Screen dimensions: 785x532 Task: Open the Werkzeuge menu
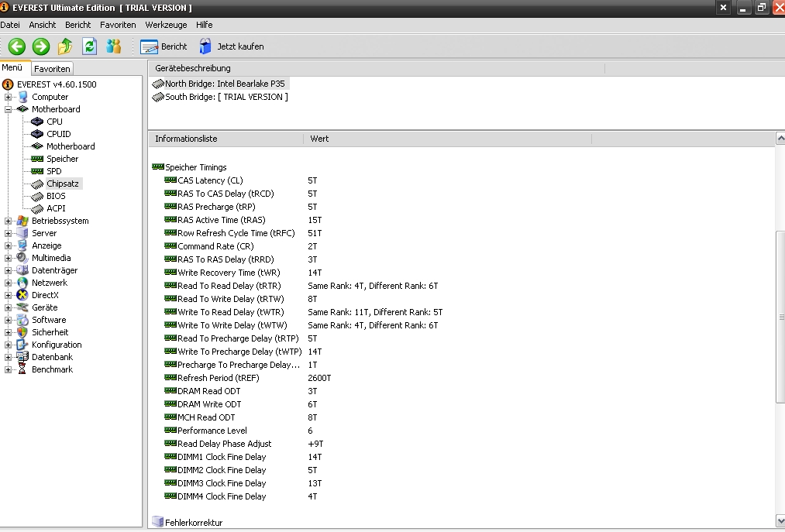pyautogui.click(x=166, y=25)
